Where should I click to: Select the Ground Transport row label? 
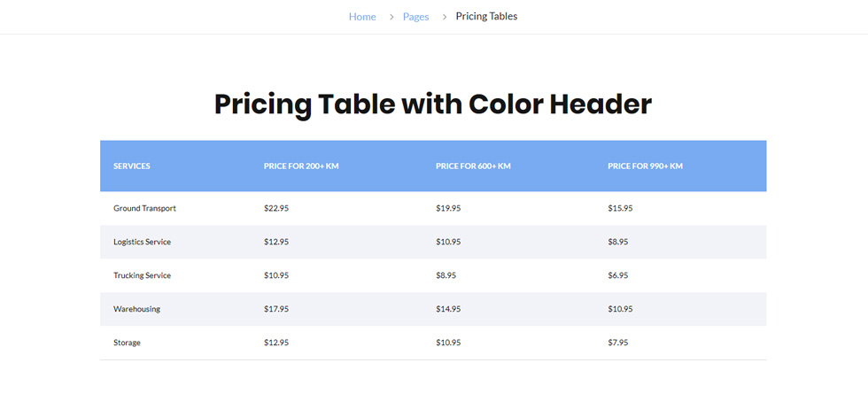coord(144,209)
